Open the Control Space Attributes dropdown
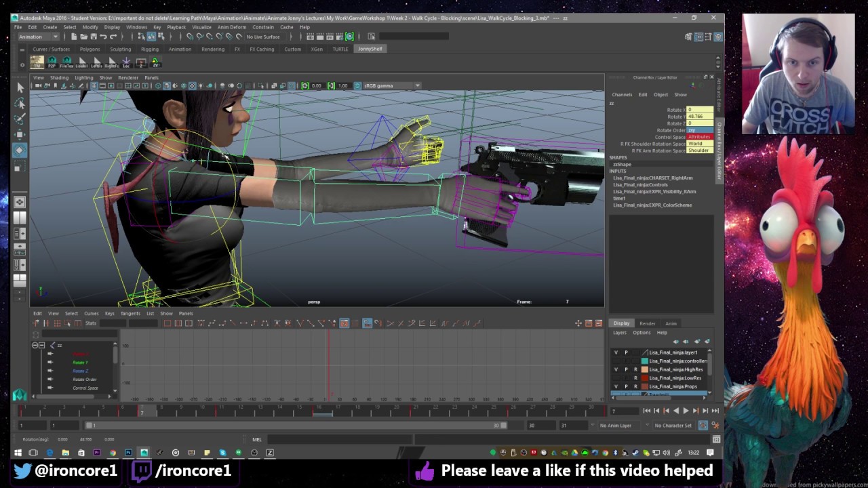The image size is (868, 488). tap(700, 137)
